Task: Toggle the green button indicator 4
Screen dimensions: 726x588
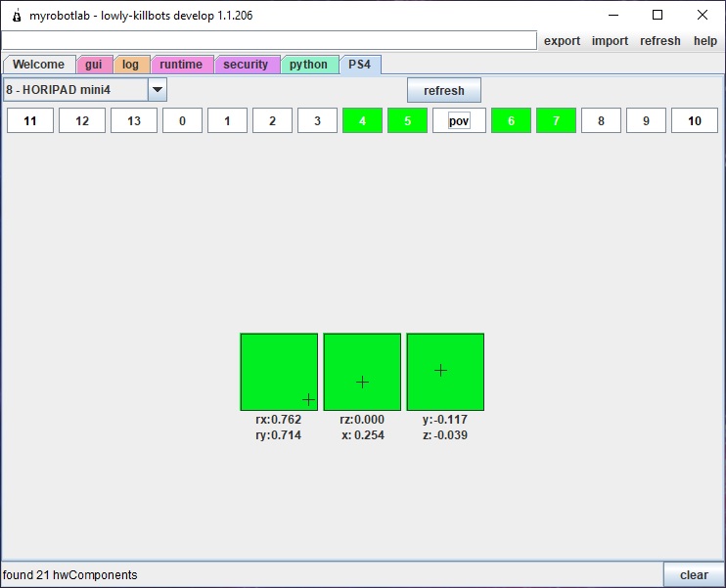Action: tap(363, 121)
